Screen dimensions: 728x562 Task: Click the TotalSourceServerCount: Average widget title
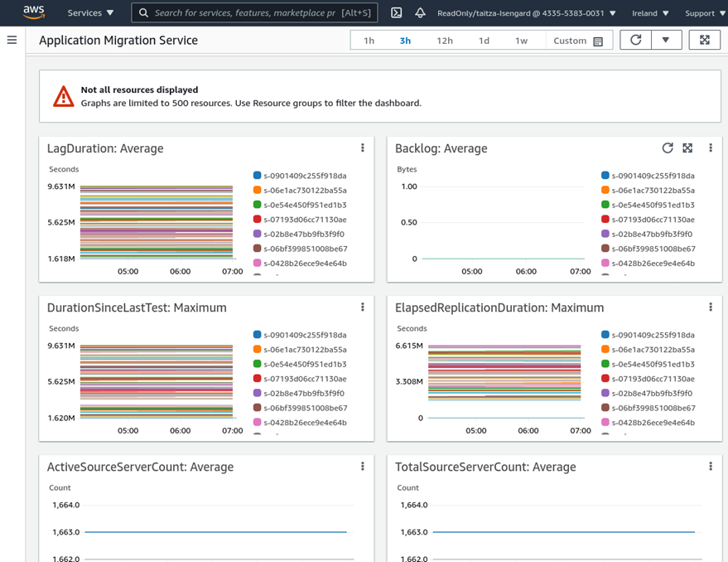click(485, 467)
